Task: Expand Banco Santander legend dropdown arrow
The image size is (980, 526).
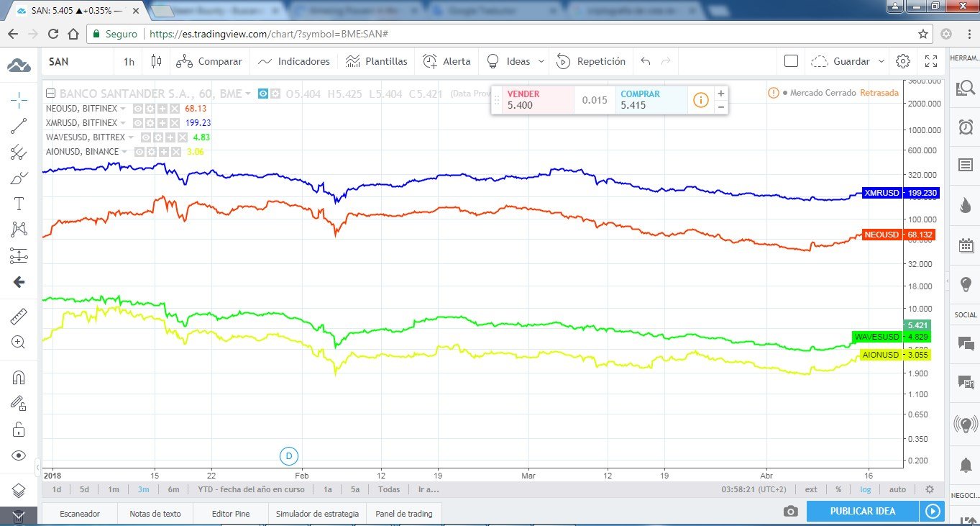Action: click(x=248, y=94)
